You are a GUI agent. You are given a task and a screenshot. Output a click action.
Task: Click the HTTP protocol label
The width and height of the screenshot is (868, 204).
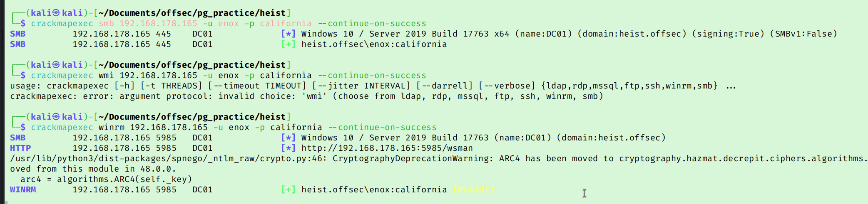click(x=20, y=148)
